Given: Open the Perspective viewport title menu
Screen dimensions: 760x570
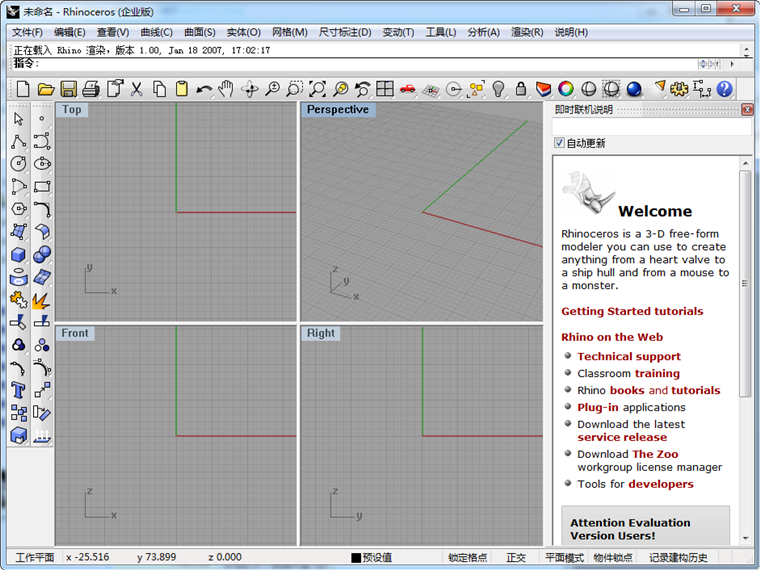Looking at the screenshot, I should 337,110.
